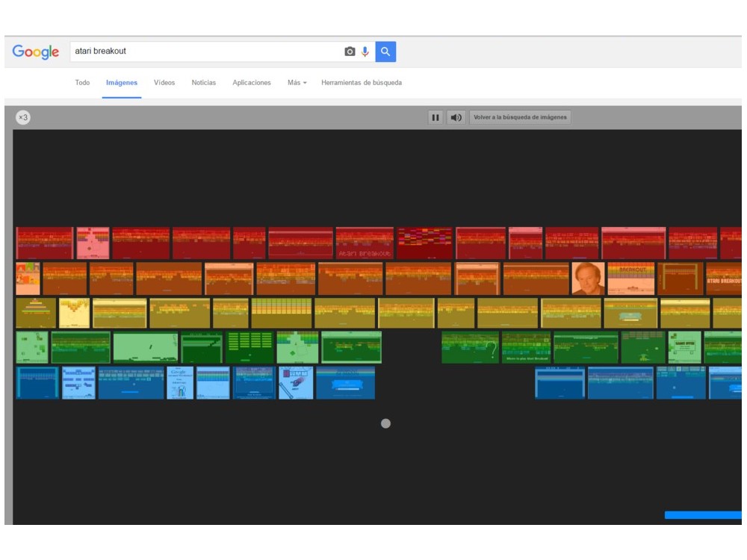Click the blue brick with Google logo
This screenshot has width=747, height=560.
pyautogui.click(x=180, y=383)
